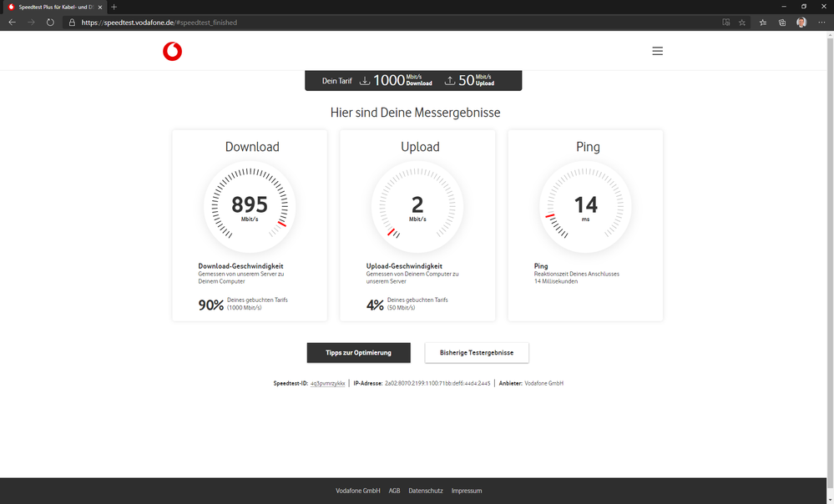
Task: Click the Tipps zur Optimierung button
Action: pos(358,352)
